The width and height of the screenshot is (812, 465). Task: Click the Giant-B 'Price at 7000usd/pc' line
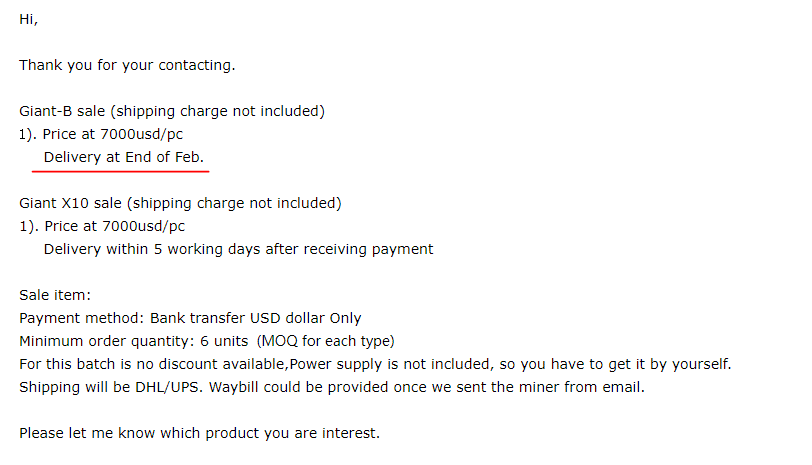pyautogui.click(x=101, y=135)
